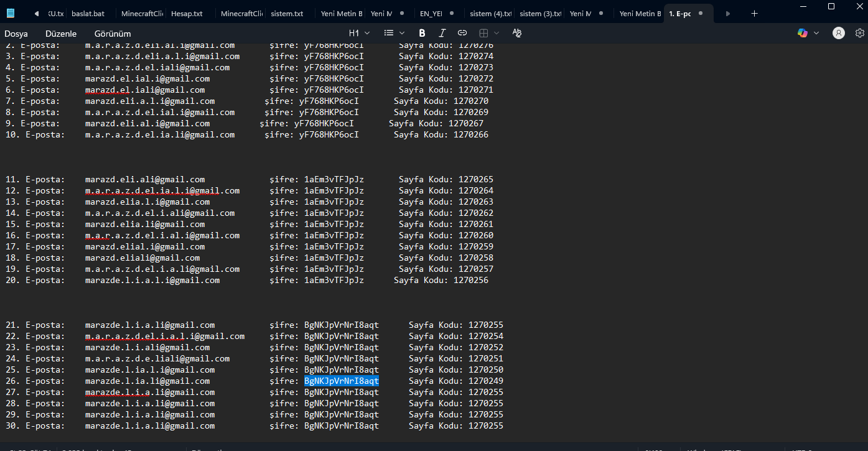Add a new tab with the plus icon
868x451 pixels.
coord(754,13)
